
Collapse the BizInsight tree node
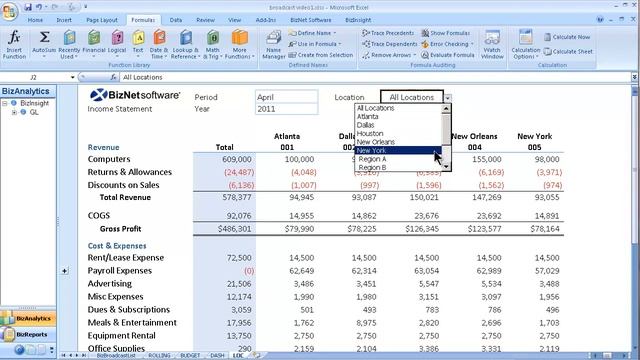coord(5,104)
